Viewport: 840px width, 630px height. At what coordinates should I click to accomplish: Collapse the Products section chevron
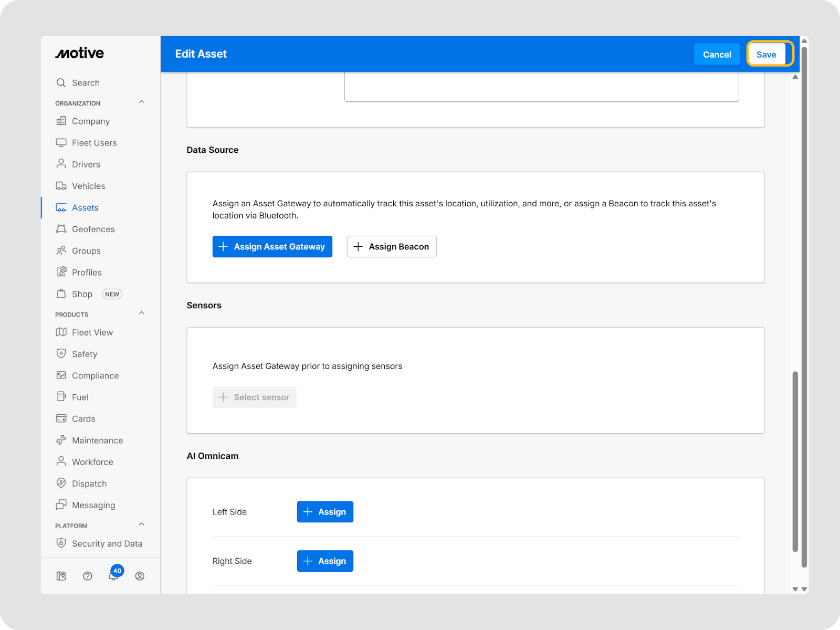pyautogui.click(x=141, y=313)
